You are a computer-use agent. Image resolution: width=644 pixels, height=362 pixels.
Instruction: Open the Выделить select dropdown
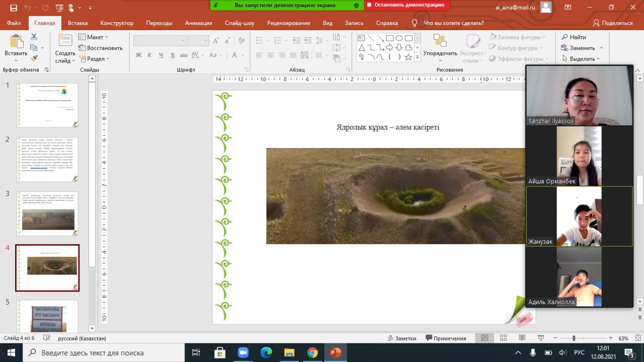click(581, 59)
